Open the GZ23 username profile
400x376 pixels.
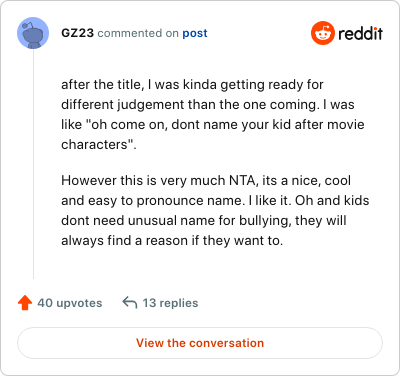tap(77, 33)
